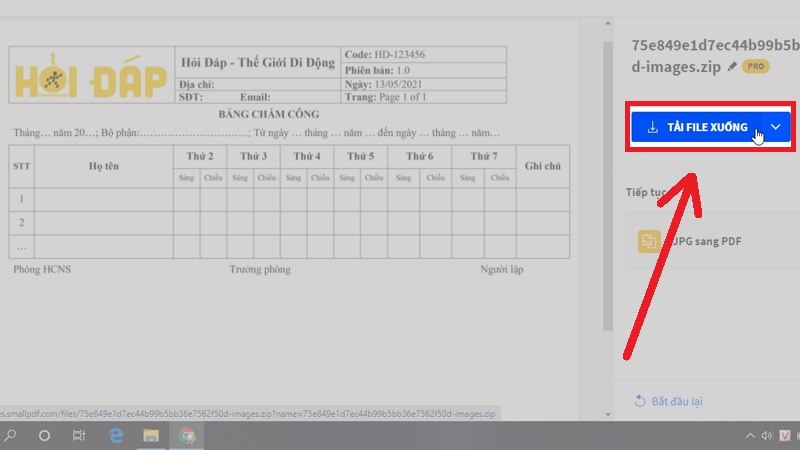Click the pencil icon to rename file
The width and height of the screenshot is (800, 450).
click(x=733, y=65)
